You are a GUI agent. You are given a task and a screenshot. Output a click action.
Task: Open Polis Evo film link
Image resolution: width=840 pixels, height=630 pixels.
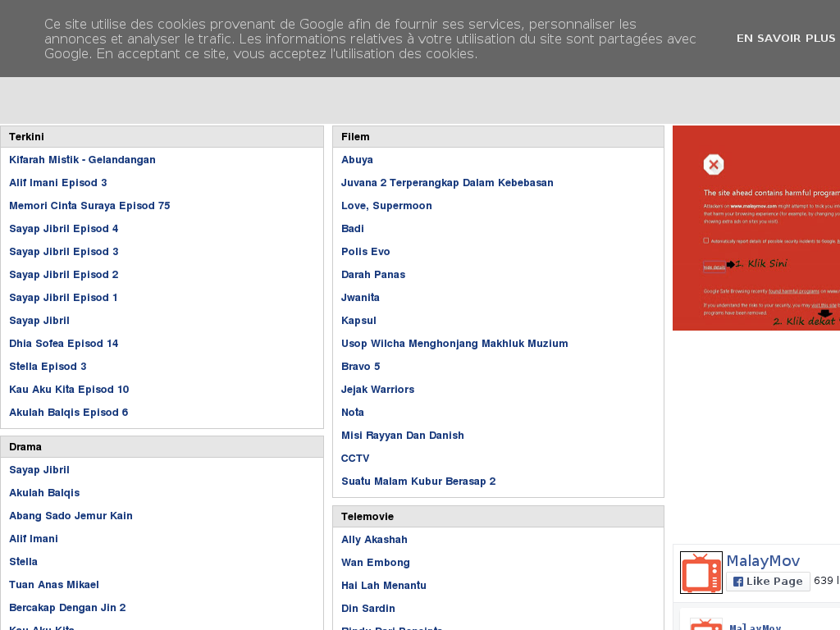tap(365, 252)
